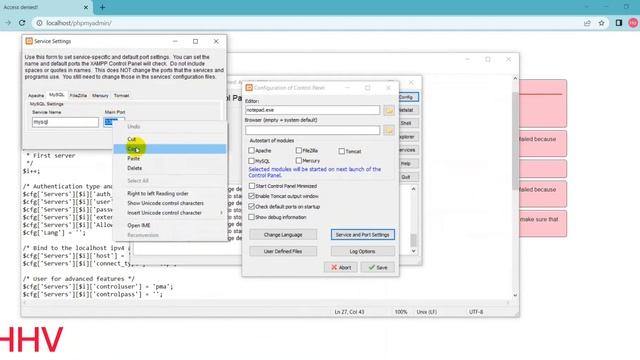Click the Unix (LF) status entry
Image resolution: width=640 pixels, height=360 pixels.
pyautogui.click(x=427, y=312)
